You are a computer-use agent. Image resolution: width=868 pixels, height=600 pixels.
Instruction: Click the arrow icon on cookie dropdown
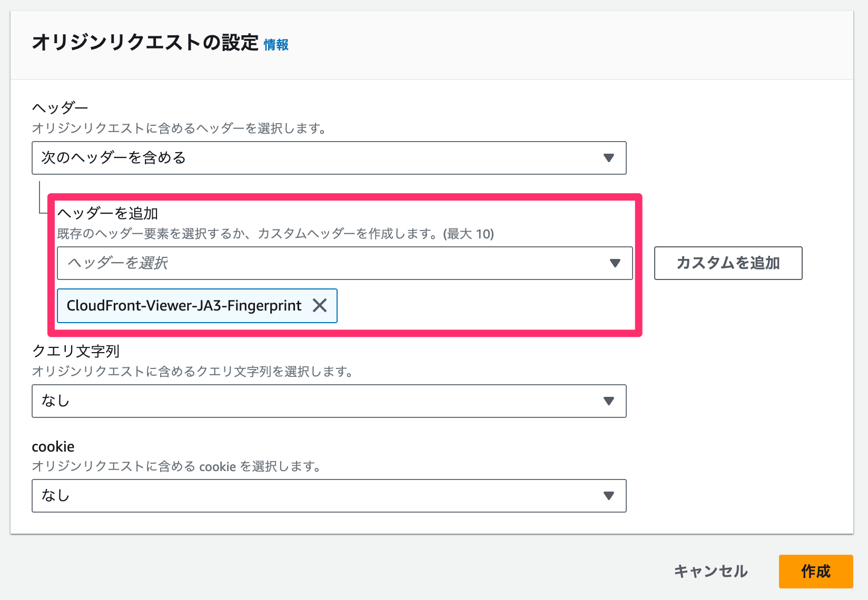[608, 495]
